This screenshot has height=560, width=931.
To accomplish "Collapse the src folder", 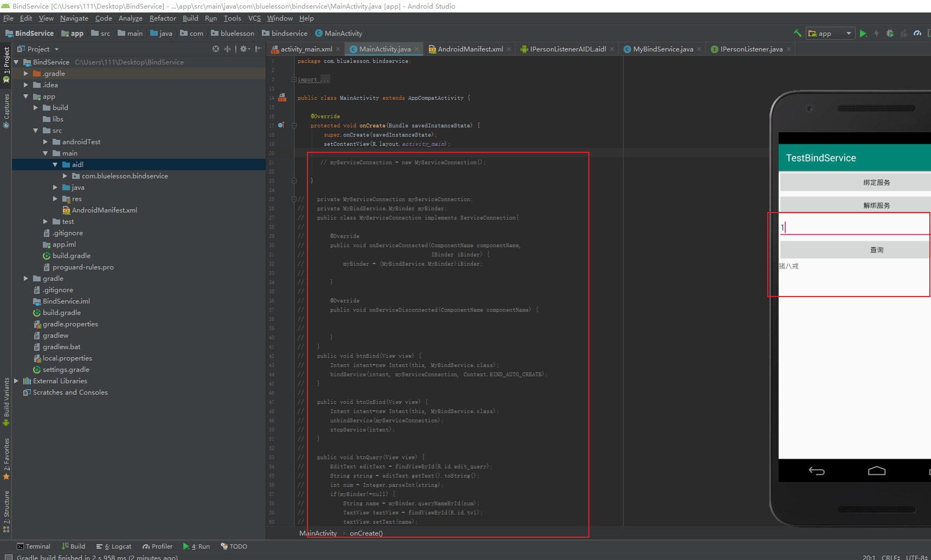I will click(36, 131).
